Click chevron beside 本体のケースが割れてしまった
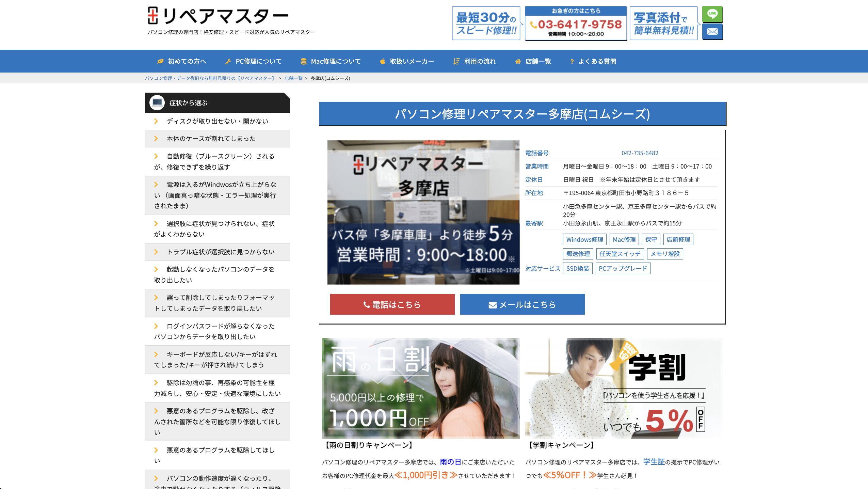This screenshot has height=489, width=868. (156, 139)
